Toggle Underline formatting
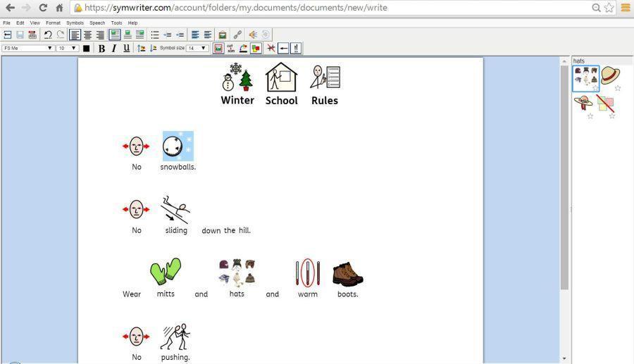The width and height of the screenshot is (634, 364). 126,49
